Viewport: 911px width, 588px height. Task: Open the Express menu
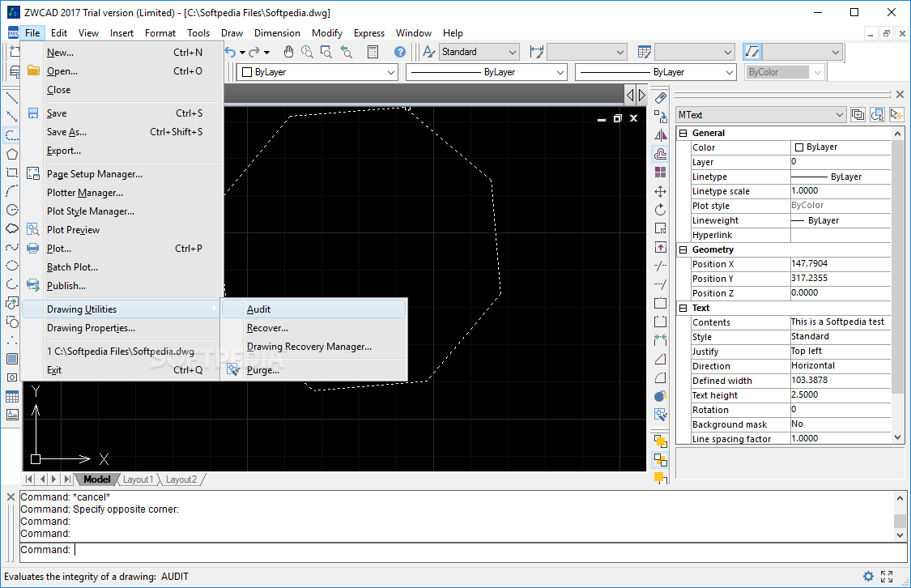point(369,33)
